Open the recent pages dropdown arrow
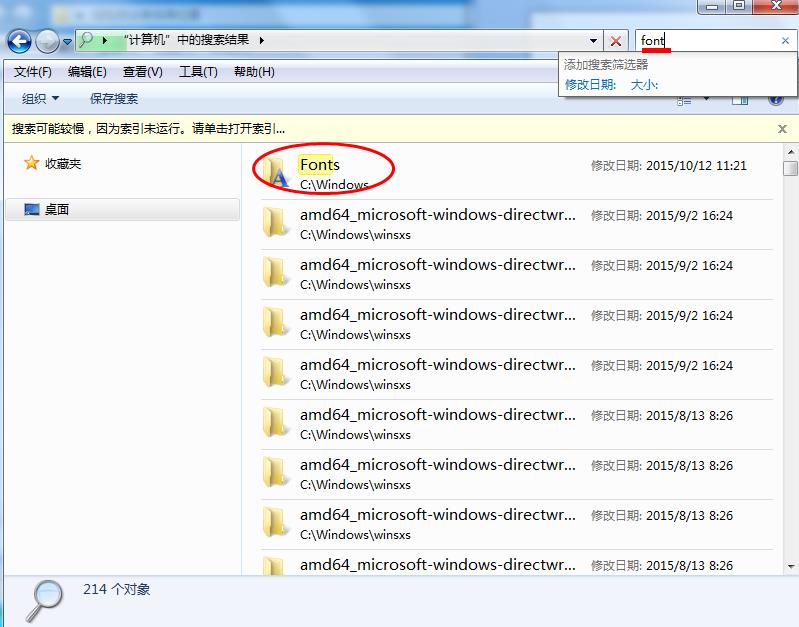Image resolution: width=799 pixels, height=627 pixels. (x=67, y=42)
